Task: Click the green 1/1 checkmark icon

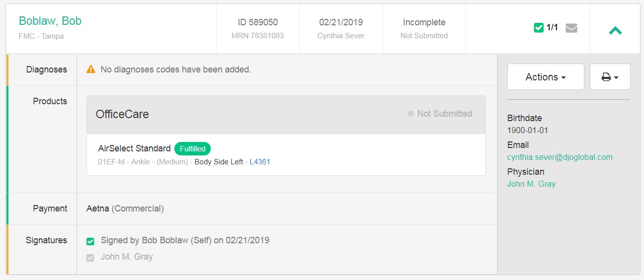Action: (539, 28)
